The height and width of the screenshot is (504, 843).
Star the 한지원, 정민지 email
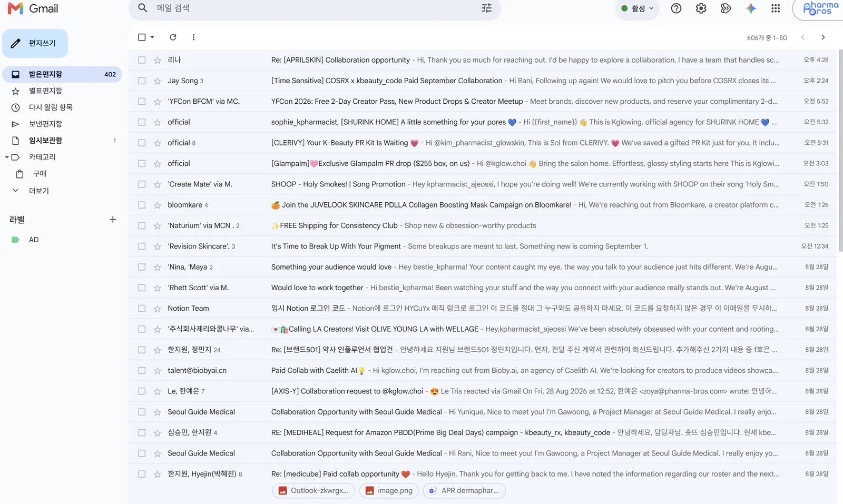157,350
